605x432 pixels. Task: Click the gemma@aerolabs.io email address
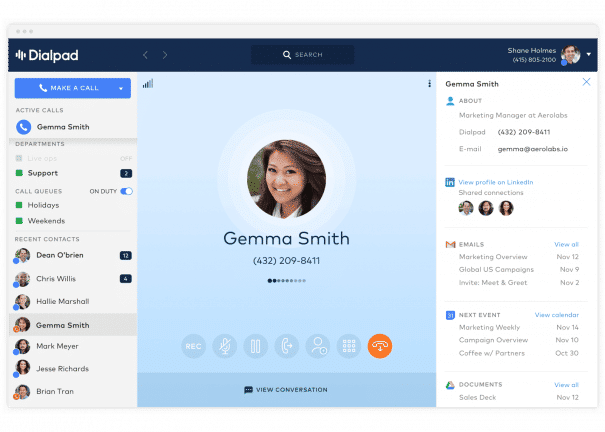[x=533, y=149]
